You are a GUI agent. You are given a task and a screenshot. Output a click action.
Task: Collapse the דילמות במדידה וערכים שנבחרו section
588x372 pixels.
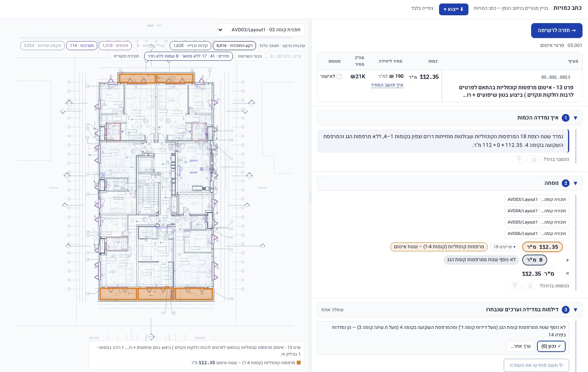(x=575, y=310)
